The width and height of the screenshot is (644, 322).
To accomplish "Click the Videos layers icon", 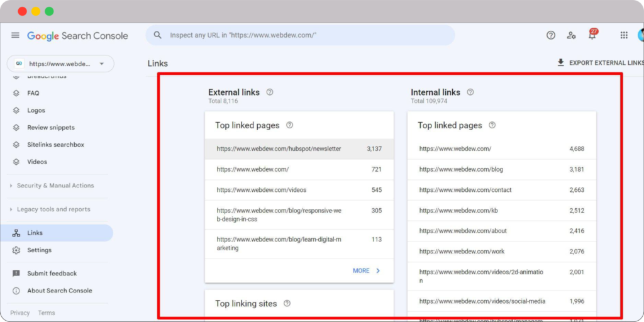I will [x=16, y=162].
